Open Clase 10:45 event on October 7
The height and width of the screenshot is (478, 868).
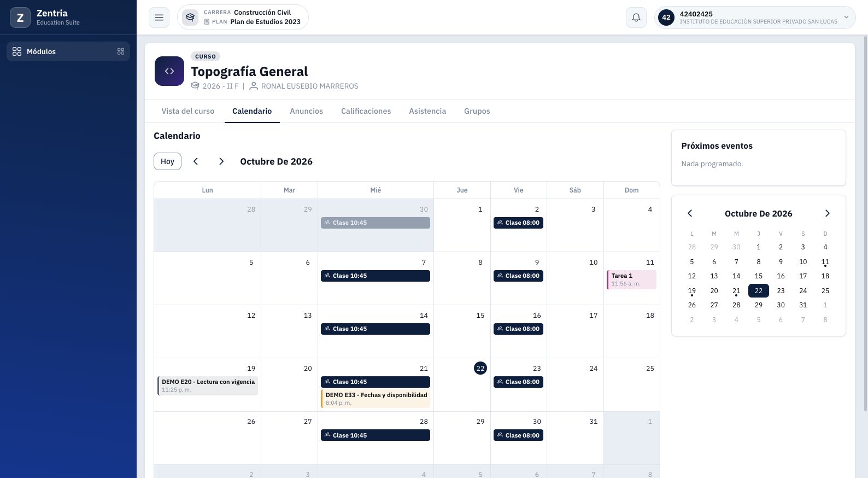point(376,276)
